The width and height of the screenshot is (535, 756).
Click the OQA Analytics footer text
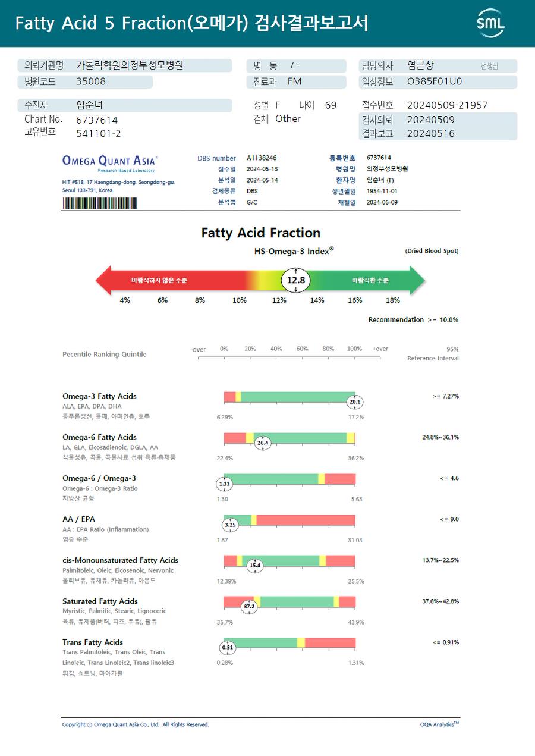pos(439,724)
